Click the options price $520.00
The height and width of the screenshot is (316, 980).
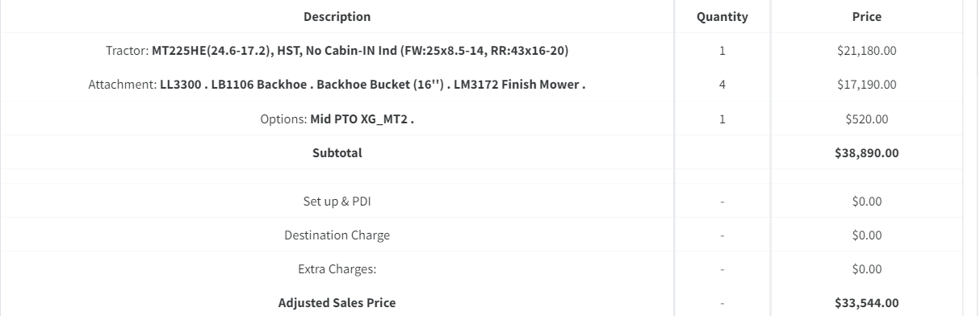[x=866, y=118]
